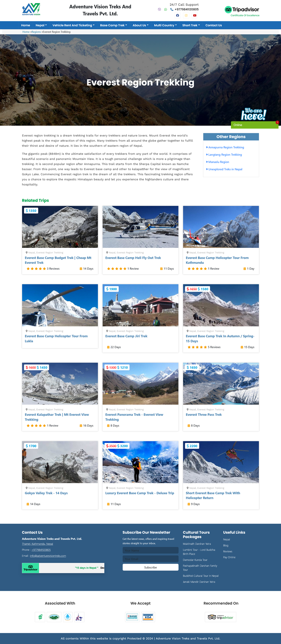This screenshot has width=281, height=644.
Task: Expand the Base Camp Trek dropdown
Action: [114, 25]
